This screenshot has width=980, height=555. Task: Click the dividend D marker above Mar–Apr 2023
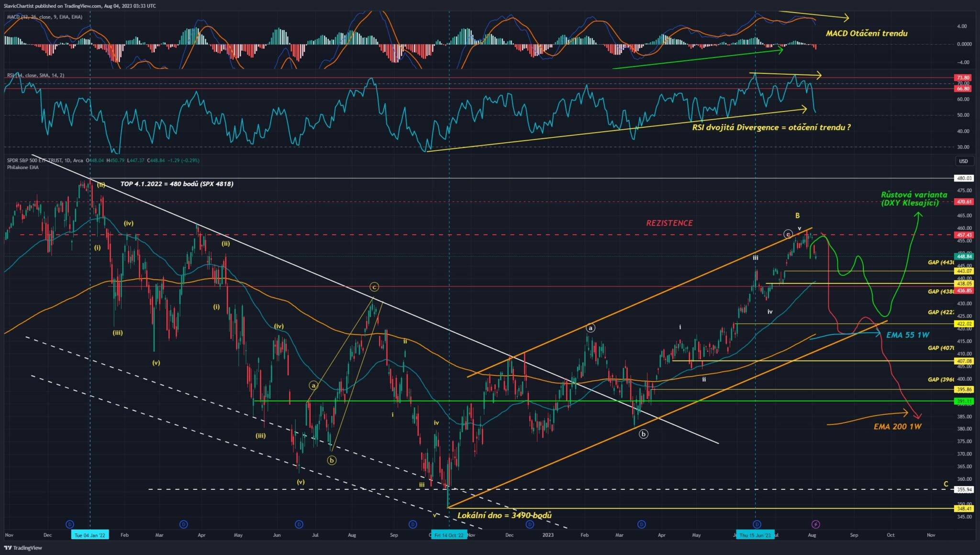641,524
